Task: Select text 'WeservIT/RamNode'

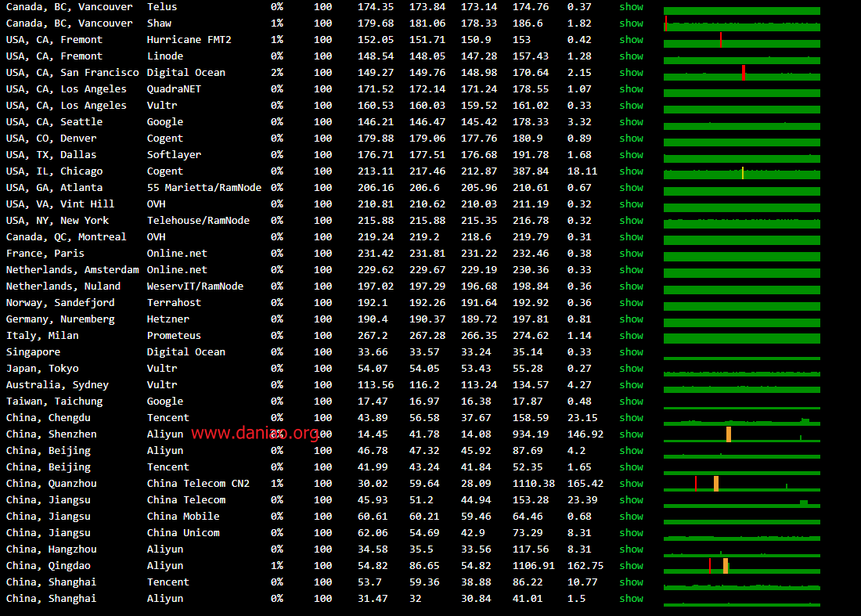Action: tap(195, 286)
